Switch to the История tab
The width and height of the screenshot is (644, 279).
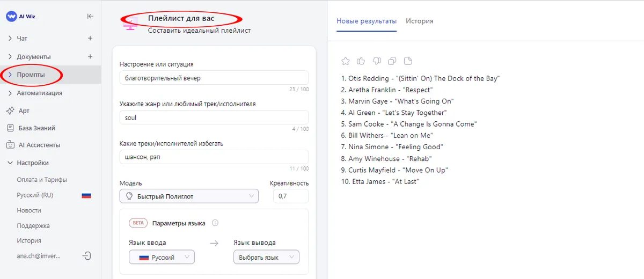419,21
